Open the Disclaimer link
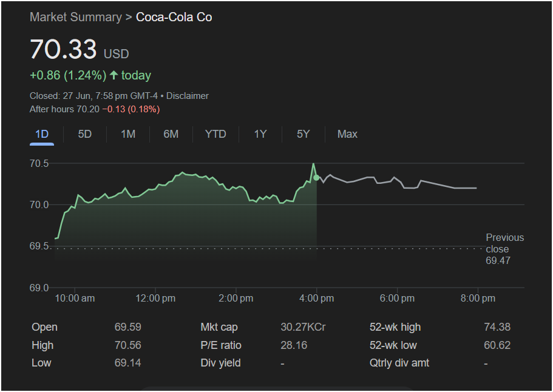Screen dimensions: 553x392 point(188,96)
